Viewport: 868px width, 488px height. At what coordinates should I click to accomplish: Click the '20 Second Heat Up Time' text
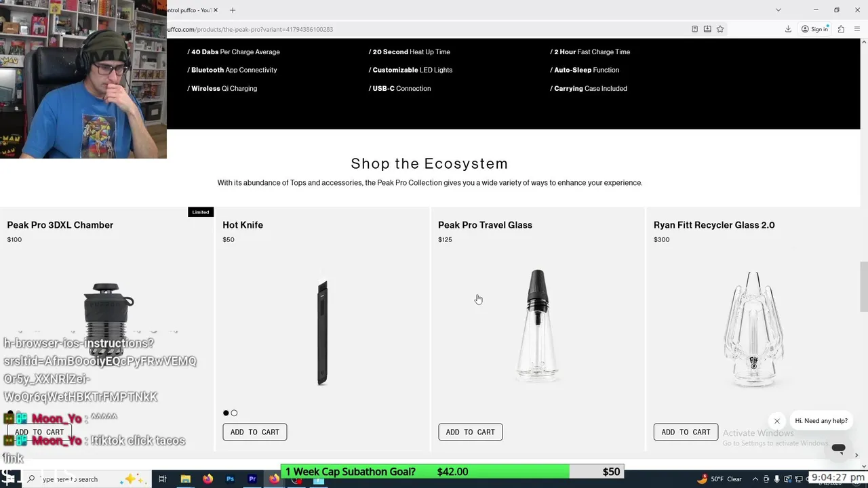(x=410, y=52)
